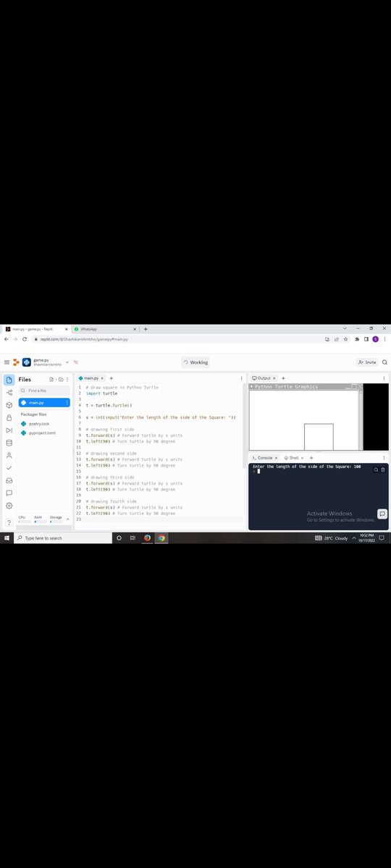Open the Windows Start button
Viewport: 391px width, 868px height.
click(7, 538)
